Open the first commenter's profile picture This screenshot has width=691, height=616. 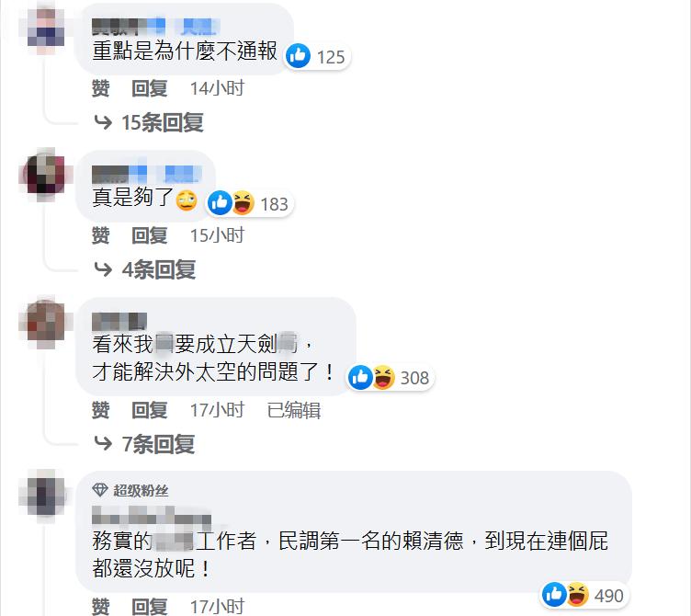point(46,29)
